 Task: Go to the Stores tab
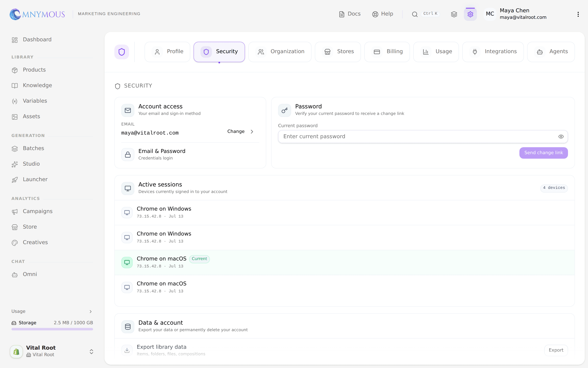click(x=338, y=52)
